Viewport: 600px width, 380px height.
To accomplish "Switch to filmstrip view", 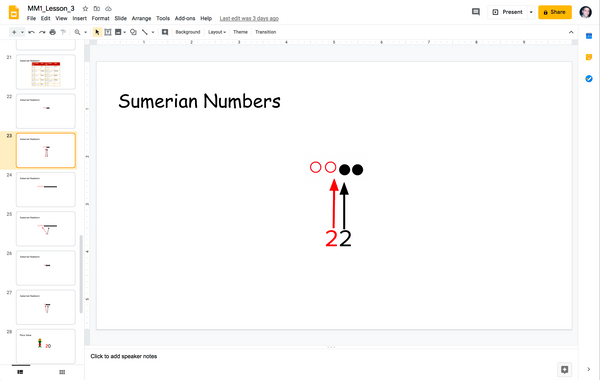I will (20, 372).
